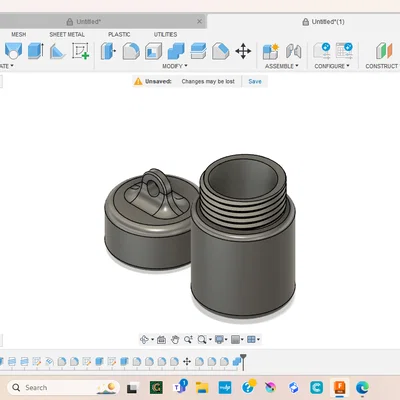The width and height of the screenshot is (400, 400).
Task: Select the Shell tool in Modify
Action: coord(153,51)
